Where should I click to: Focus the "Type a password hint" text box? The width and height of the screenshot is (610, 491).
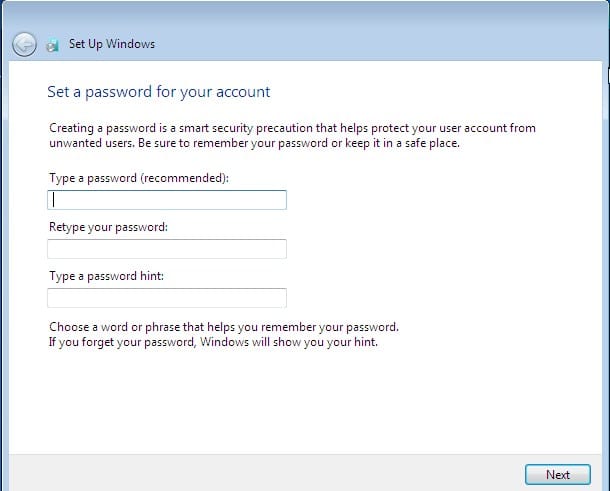pyautogui.click(x=167, y=298)
